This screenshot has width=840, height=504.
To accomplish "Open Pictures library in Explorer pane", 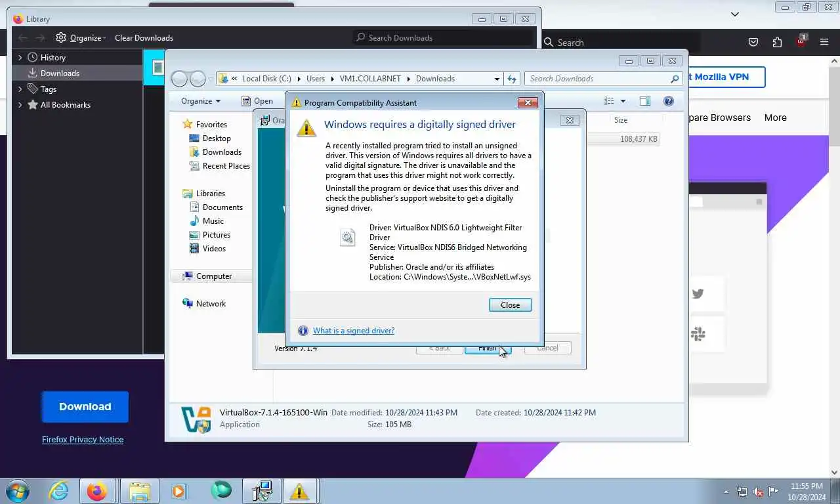I will 216,235.
